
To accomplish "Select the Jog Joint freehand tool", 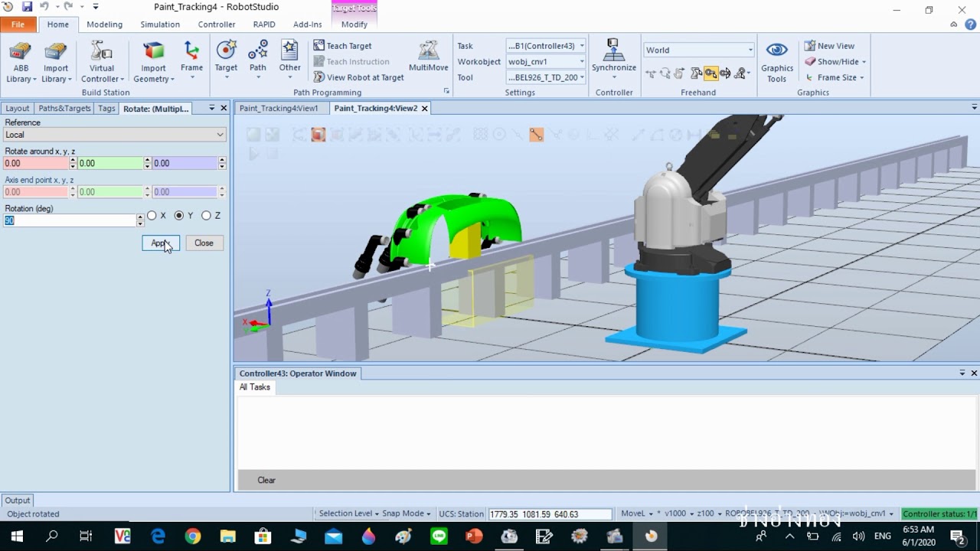I will click(x=696, y=73).
